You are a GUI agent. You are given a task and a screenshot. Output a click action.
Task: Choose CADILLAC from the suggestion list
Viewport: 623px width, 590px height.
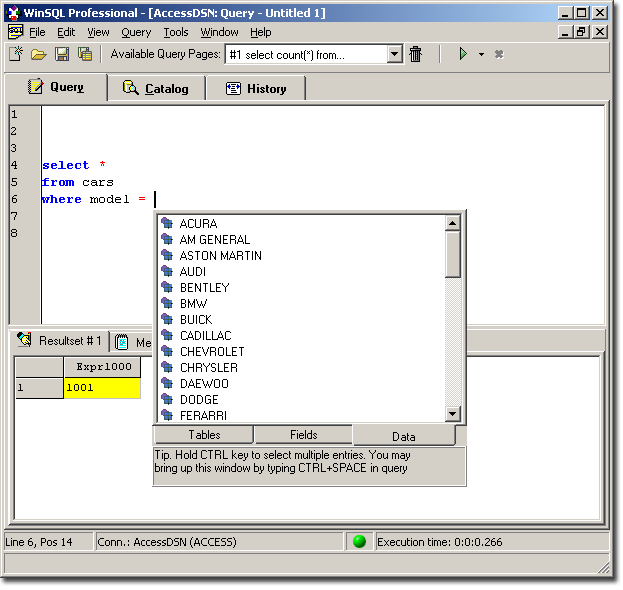[302, 336]
